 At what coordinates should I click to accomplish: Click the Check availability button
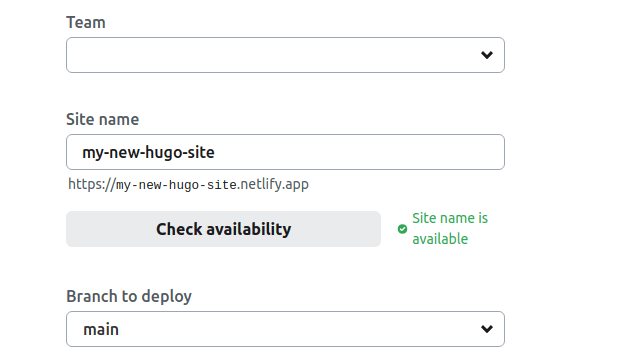223,229
